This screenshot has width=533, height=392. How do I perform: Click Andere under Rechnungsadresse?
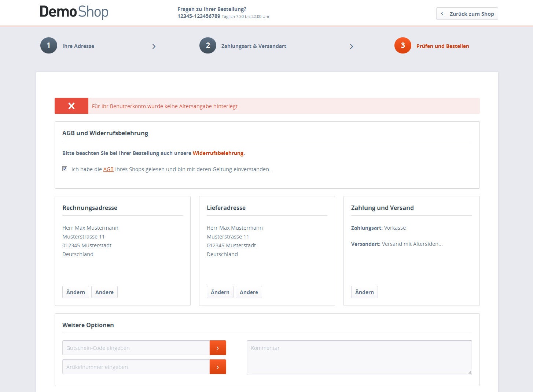pos(104,292)
